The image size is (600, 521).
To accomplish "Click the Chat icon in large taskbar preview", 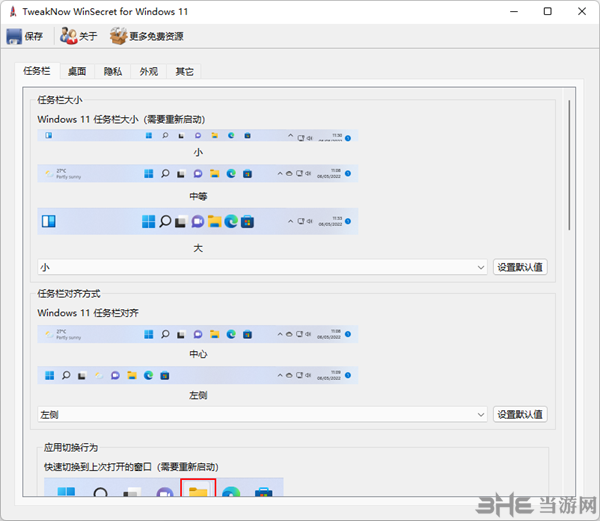I will (x=198, y=221).
